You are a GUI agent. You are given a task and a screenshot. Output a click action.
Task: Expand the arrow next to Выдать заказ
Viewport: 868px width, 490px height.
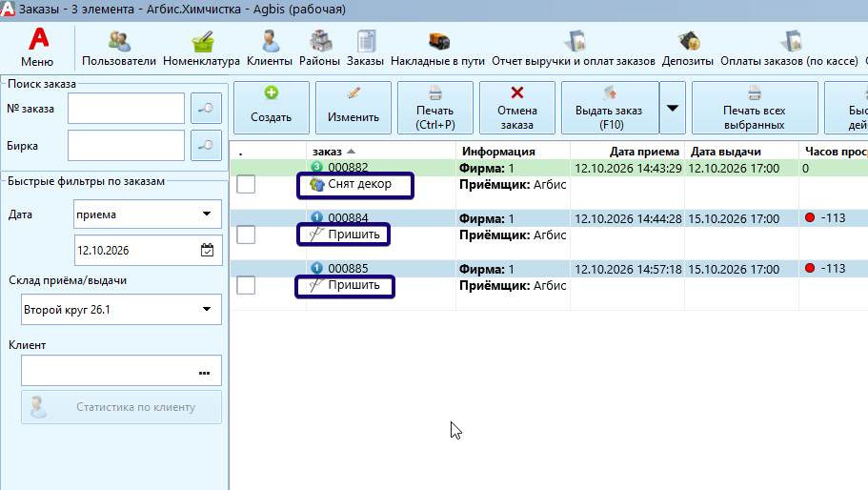[x=673, y=108]
